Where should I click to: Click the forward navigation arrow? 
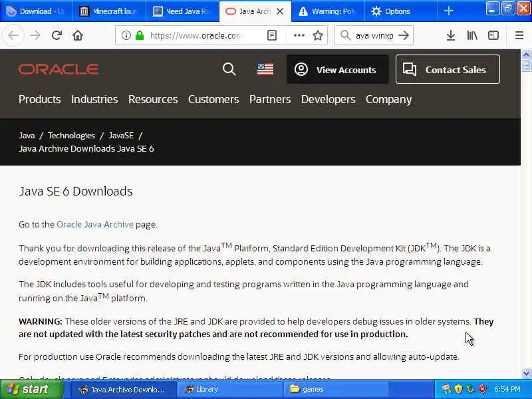[35, 35]
